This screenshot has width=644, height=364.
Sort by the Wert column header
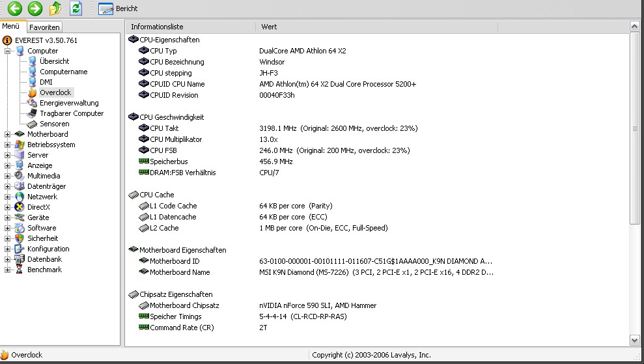tap(376, 27)
